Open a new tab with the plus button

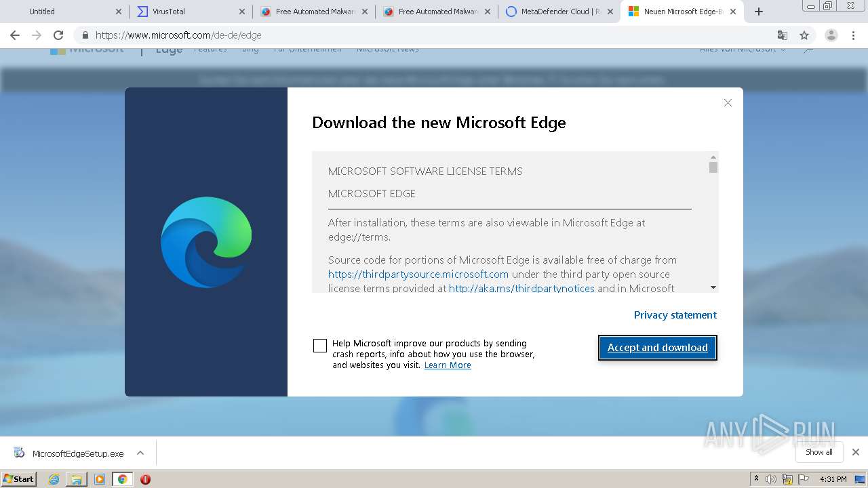tap(759, 12)
